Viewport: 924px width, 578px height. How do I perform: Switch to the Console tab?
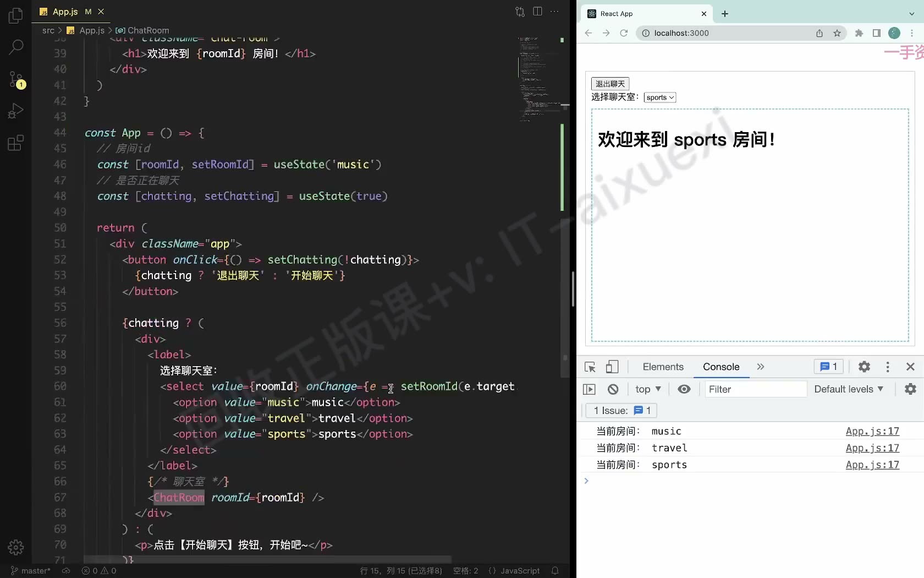721,367
